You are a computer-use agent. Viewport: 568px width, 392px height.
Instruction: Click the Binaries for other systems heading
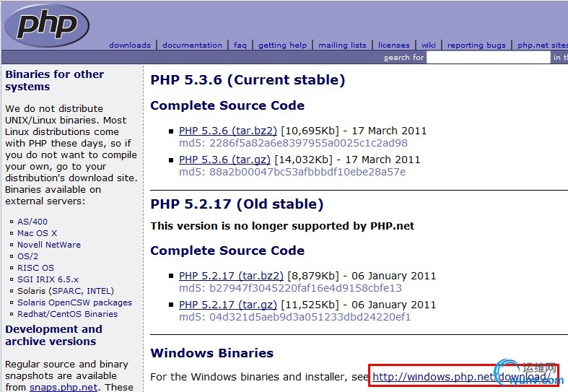[x=54, y=80]
